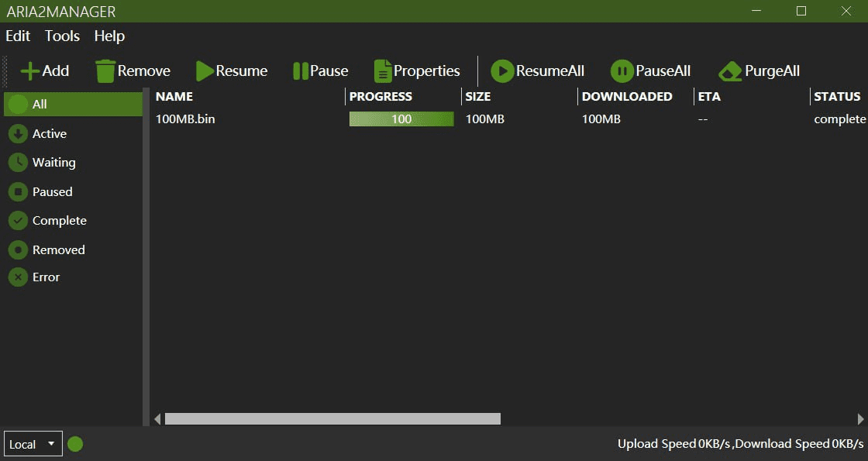Click the Pause icon in toolbar
The width and height of the screenshot is (868, 461).
(x=301, y=71)
